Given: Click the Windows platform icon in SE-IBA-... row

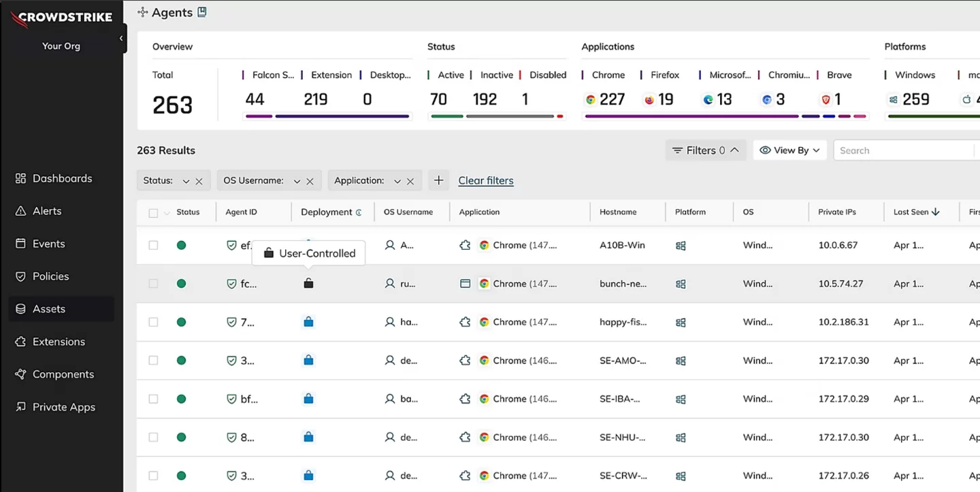Looking at the screenshot, I should 681,399.
